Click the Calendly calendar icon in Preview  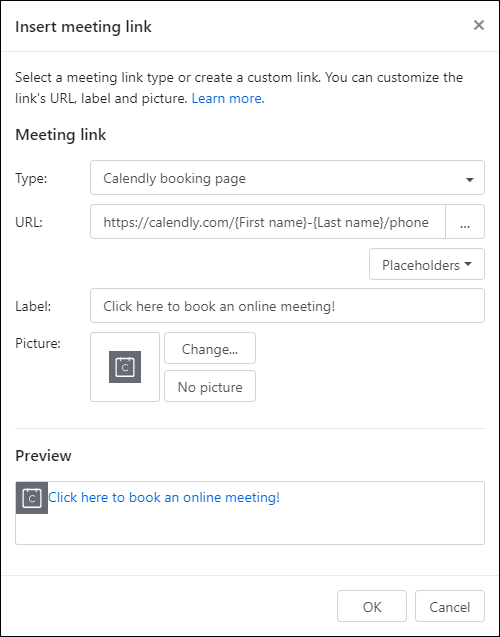(32, 498)
